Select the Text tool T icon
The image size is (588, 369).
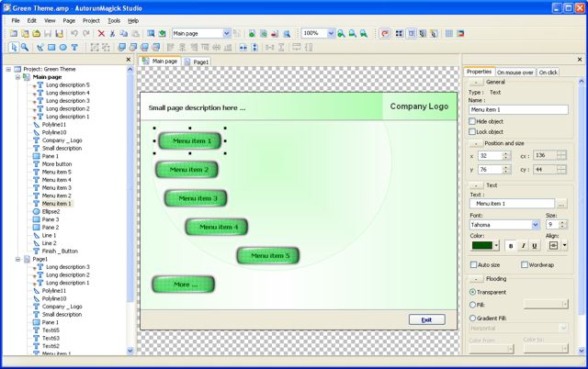tap(74, 47)
